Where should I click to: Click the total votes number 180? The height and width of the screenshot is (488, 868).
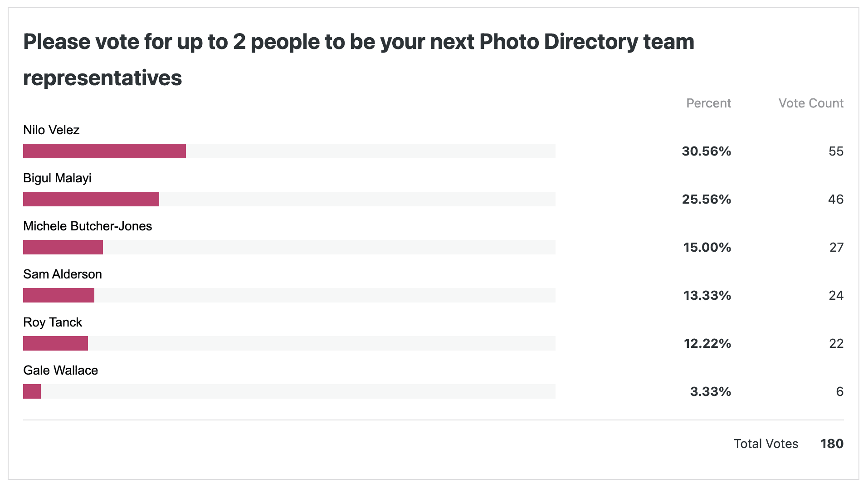[832, 444]
